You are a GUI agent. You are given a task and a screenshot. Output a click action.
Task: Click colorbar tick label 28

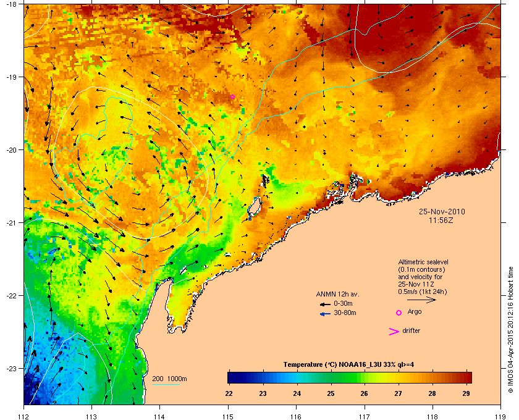(x=432, y=393)
